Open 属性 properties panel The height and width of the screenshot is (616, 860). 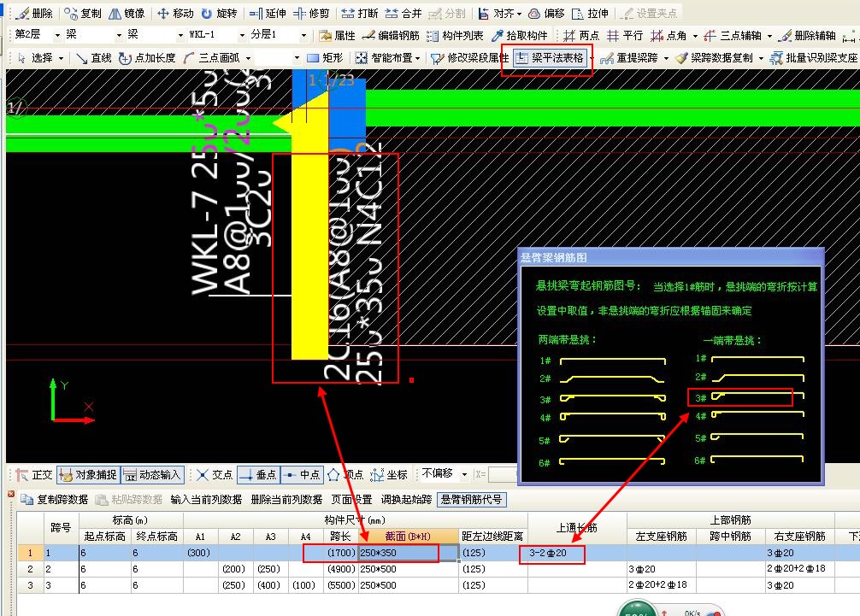coord(338,36)
